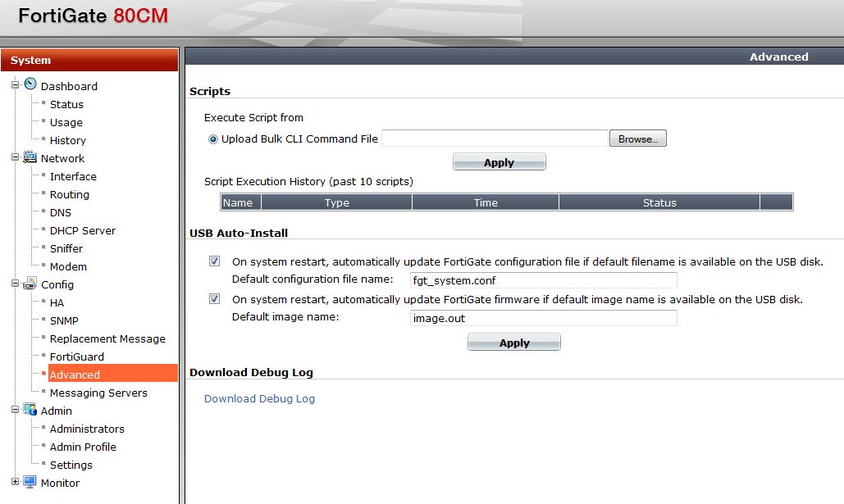Open the FortiGuard page

pos(77,356)
